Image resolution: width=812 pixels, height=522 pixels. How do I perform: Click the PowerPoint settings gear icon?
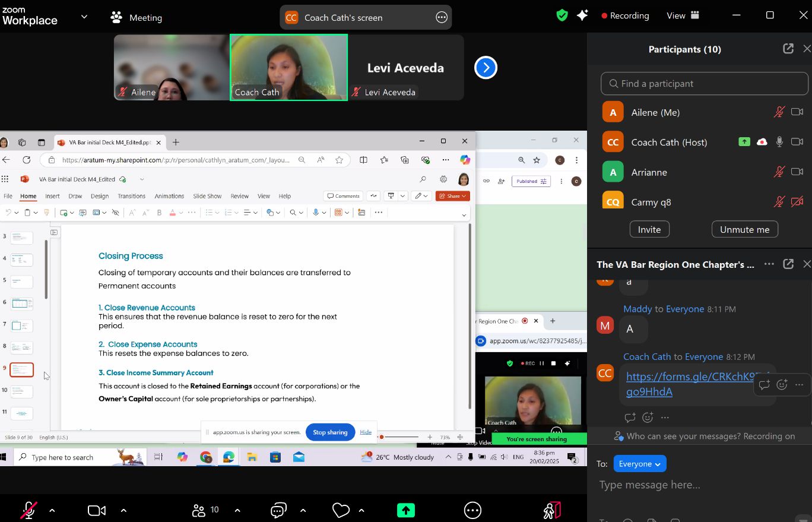coord(443,179)
